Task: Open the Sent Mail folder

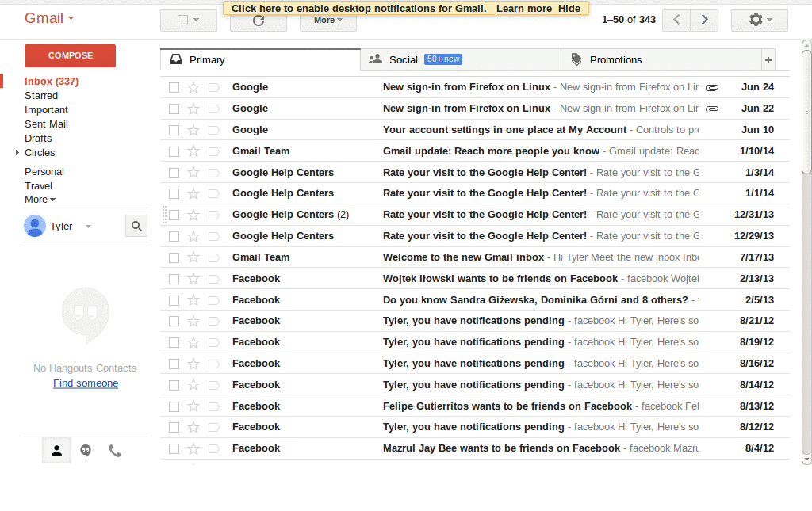Action: (46, 124)
